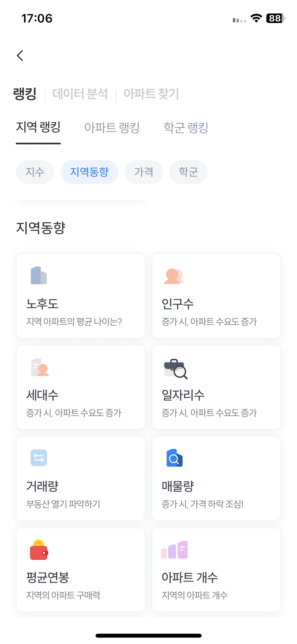This screenshot has height=644, width=297.
Task: Open the 학군 랭킹 tab
Action: tap(186, 128)
